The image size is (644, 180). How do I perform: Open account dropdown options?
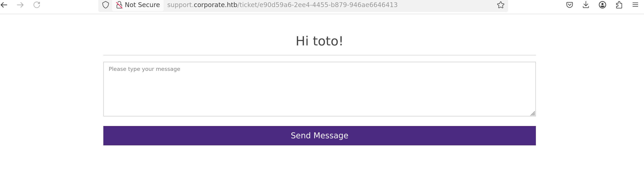(x=602, y=5)
